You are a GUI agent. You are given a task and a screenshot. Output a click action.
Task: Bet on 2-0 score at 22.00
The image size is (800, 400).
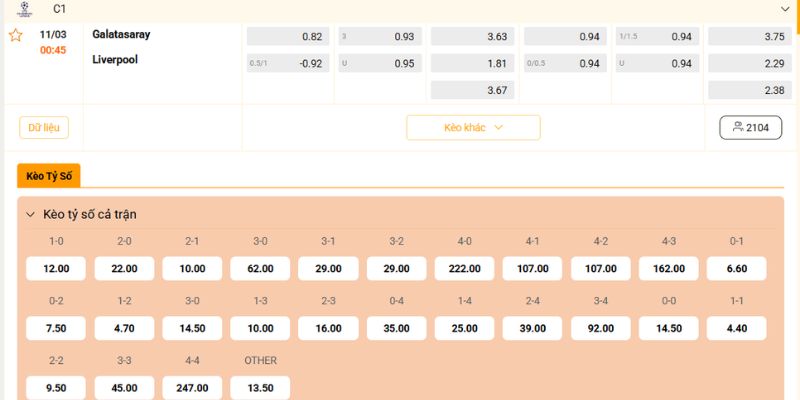(124, 268)
